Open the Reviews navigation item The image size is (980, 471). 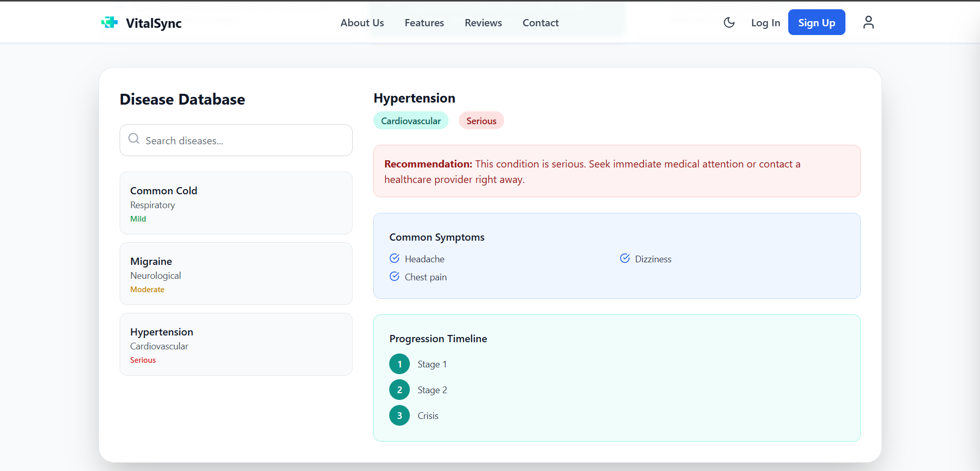[x=483, y=23]
